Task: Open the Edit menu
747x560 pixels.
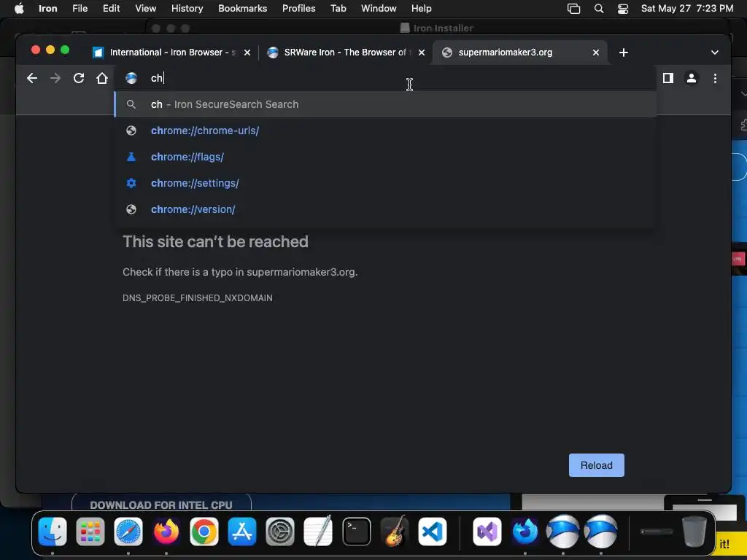Action: pos(111,9)
